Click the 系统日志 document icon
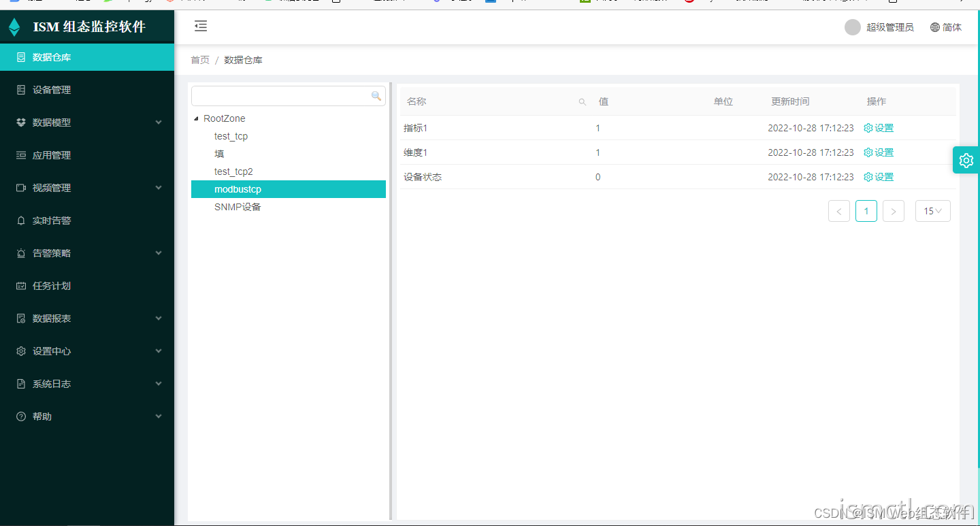Screen dimensions: 980x526 coord(21,384)
